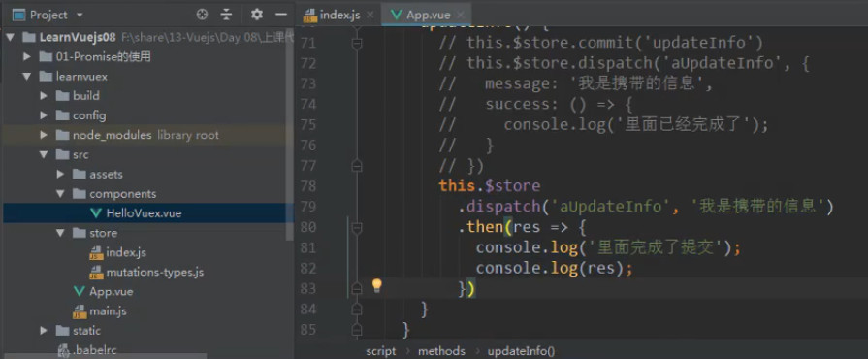The height and width of the screenshot is (359, 868).
Task: Expand the static folder
Action: (x=44, y=331)
